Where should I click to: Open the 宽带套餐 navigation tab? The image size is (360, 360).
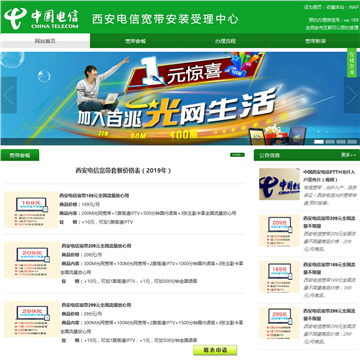[x=135, y=41]
